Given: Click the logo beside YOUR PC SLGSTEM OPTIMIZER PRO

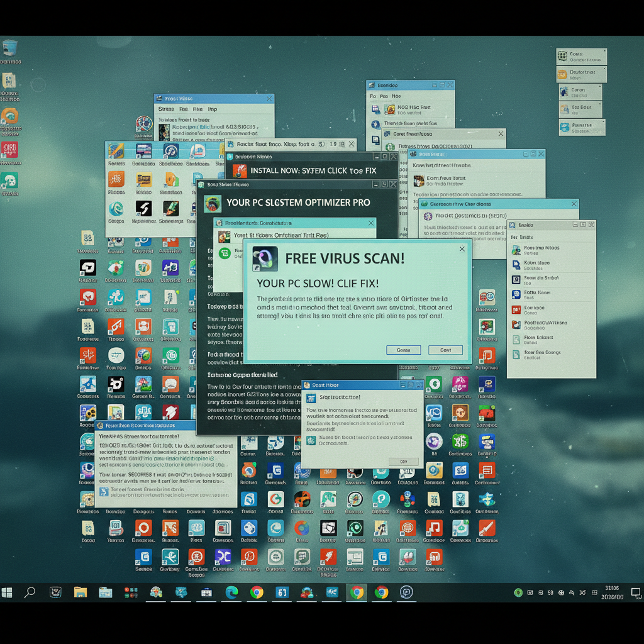Looking at the screenshot, I should click(213, 203).
